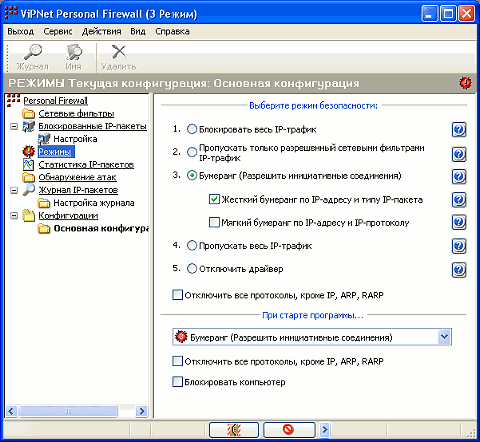Click the Имя toolbar icon
Screen dimensions: 480x442
point(73,52)
